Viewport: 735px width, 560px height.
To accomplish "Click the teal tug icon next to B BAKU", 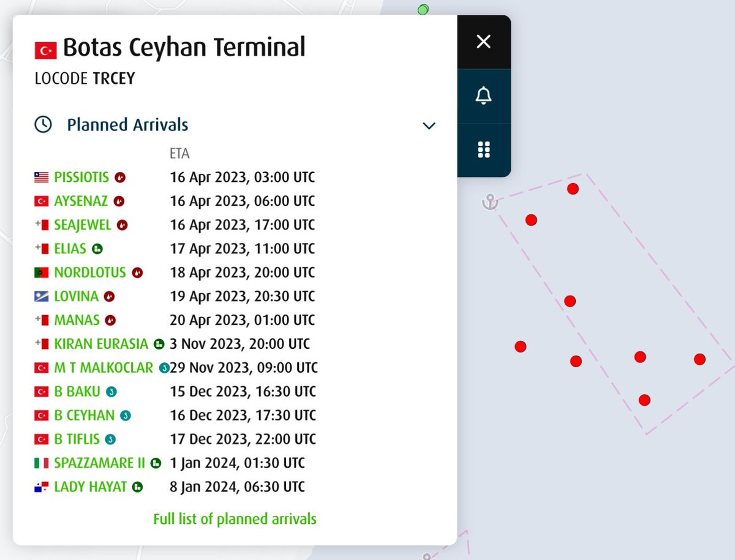I will [111, 392].
